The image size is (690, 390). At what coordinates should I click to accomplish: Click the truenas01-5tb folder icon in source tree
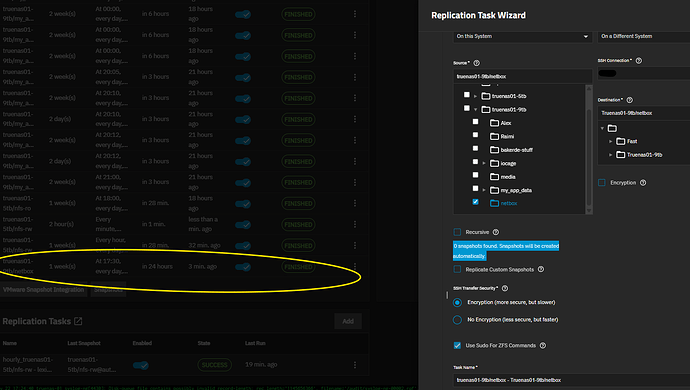pos(486,96)
